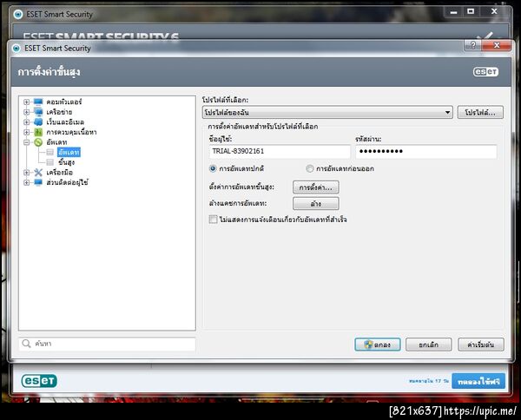The height and width of the screenshot is (420, 521).
Task: Click the การตั้งค่า... advanced update setup button
Action: pyautogui.click(x=316, y=187)
